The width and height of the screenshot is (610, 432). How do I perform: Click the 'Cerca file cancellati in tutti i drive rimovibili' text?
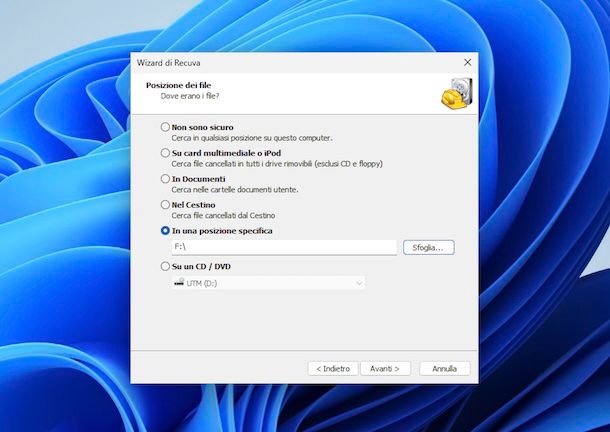click(277, 164)
